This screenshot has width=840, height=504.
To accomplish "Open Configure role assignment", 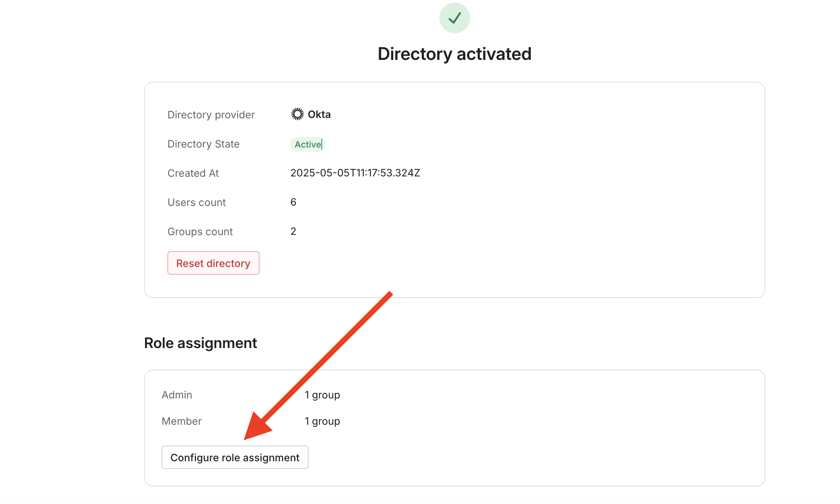I will click(235, 457).
